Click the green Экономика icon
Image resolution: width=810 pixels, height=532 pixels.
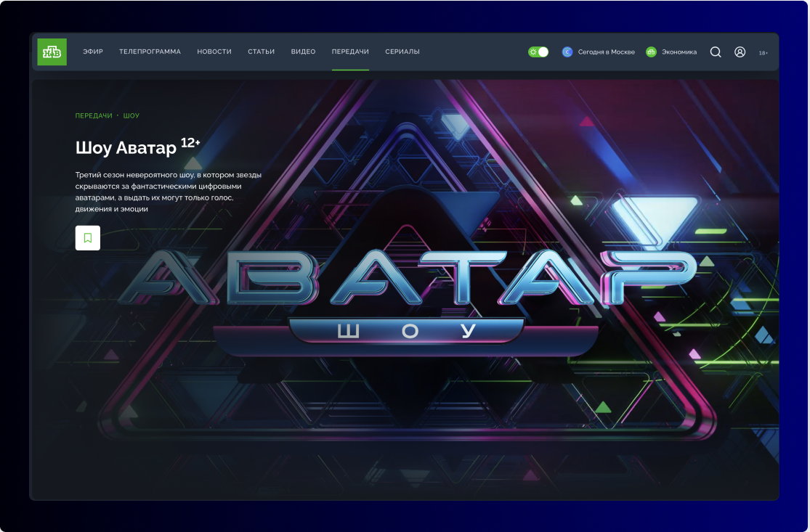click(x=651, y=52)
